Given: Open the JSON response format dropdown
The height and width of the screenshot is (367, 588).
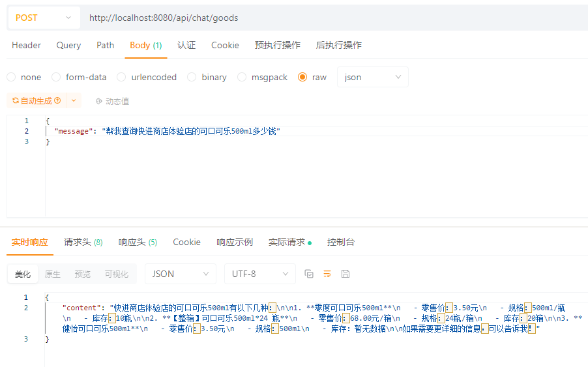Looking at the screenshot, I should pyautogui.click(x=180, y=274).
